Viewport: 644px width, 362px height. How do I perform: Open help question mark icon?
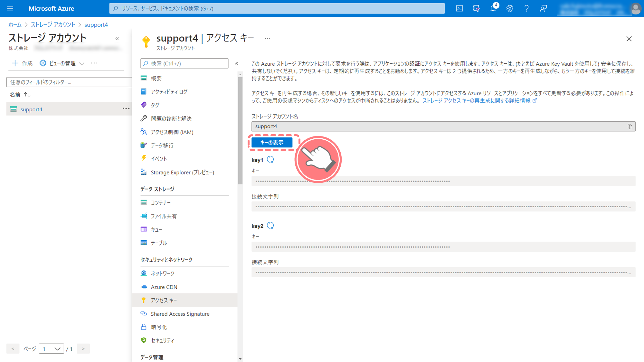pyautogui.click(x=526, y=8)
